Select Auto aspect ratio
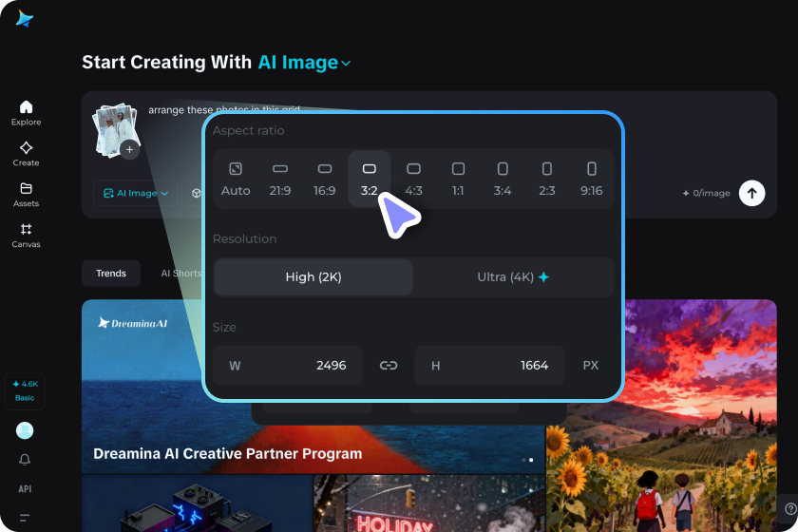Viewport: 798px width, 532px height. [x=236, y=179]
